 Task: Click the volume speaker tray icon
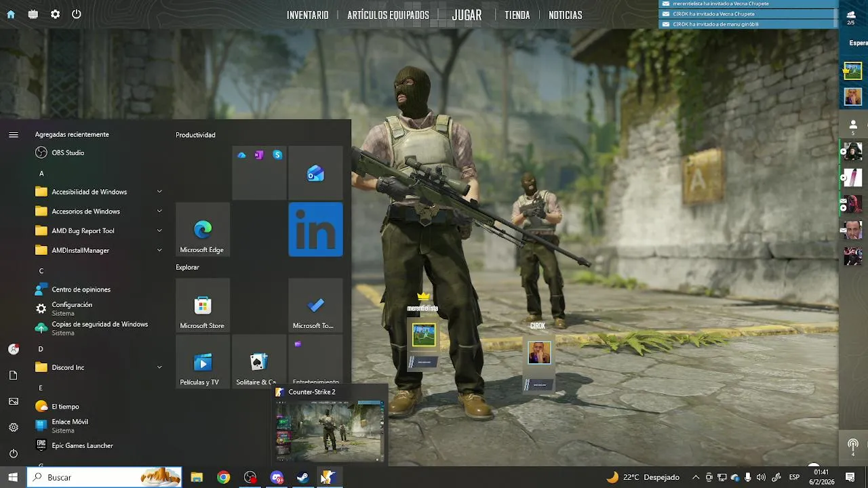coord(761,477)
